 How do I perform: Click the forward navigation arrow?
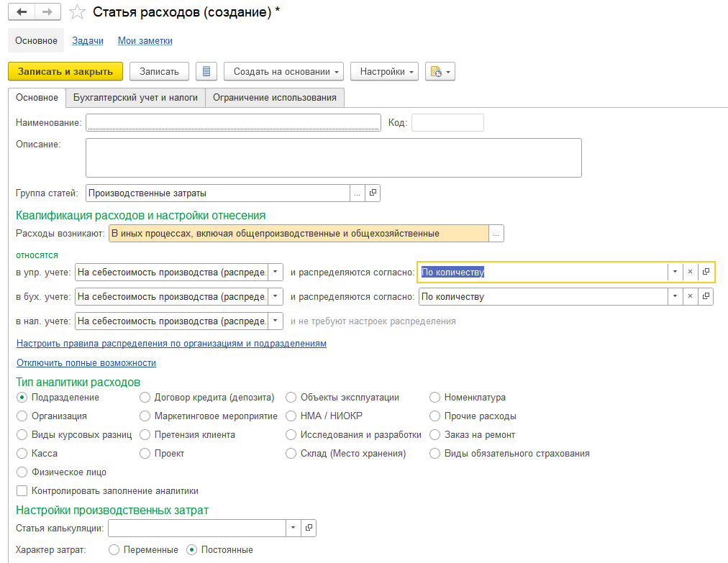click(x=47, y=12)
